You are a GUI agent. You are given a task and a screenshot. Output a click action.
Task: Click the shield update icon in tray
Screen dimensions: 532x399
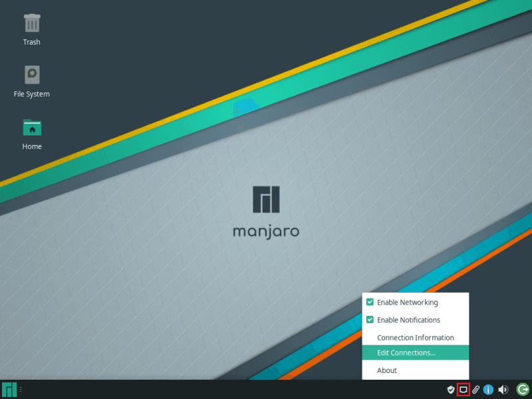click(x=450, y=390)
